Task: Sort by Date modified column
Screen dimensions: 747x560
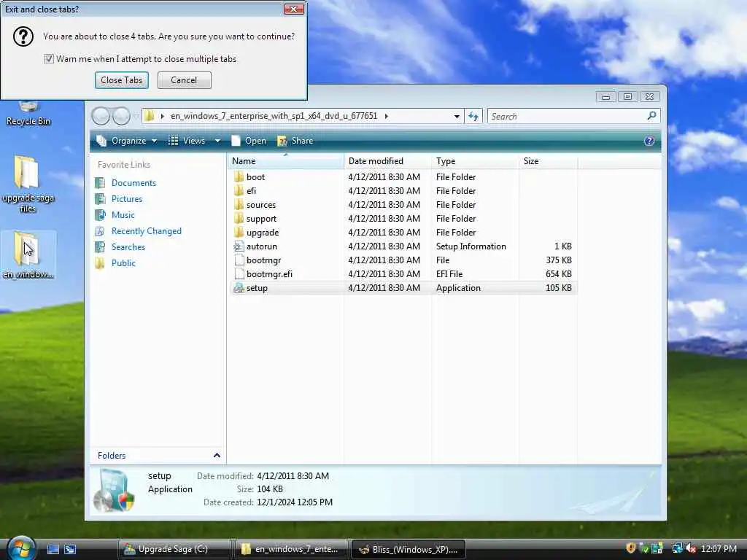Action: click(388, 161)
